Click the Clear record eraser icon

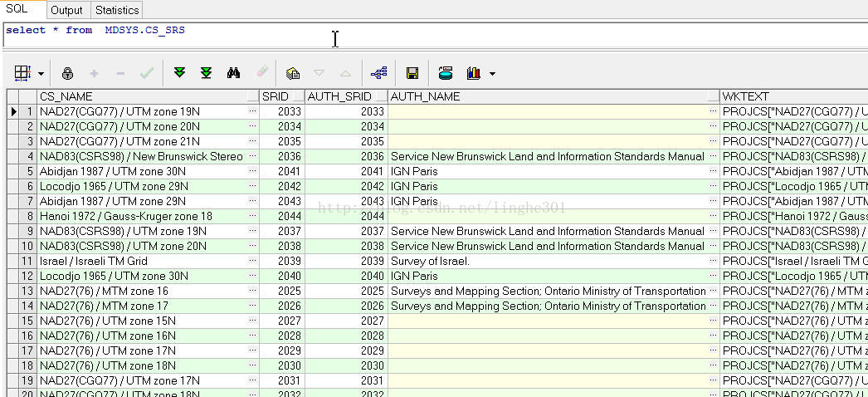262,72
